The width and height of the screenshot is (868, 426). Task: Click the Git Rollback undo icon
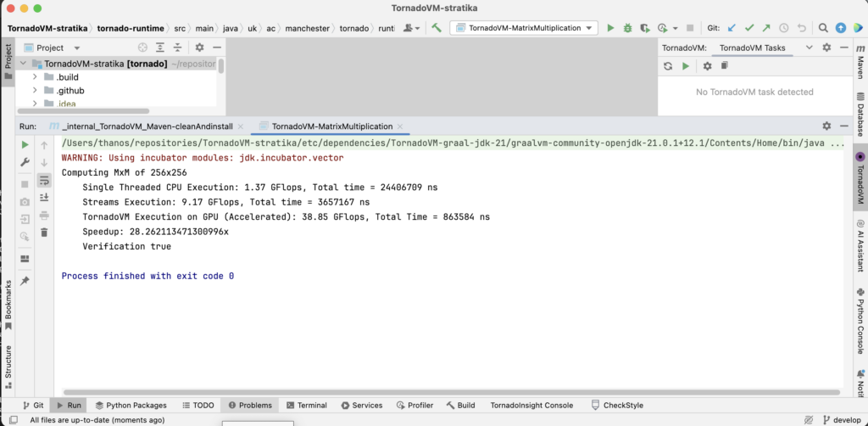802,28
